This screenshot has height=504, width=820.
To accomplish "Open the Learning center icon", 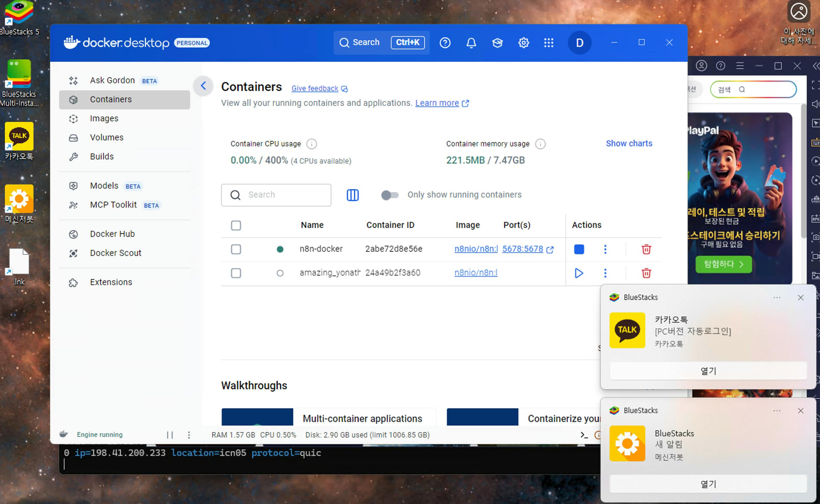I will (x=497, y=43).
